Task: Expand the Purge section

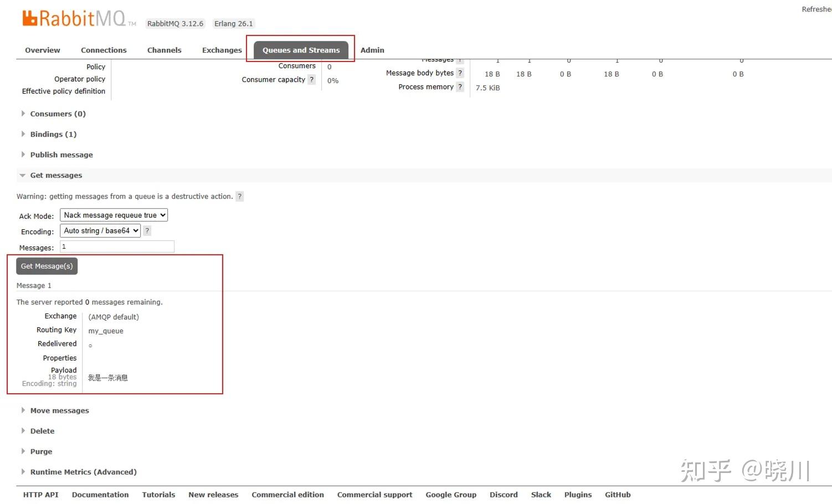Action: coord(41,452)
